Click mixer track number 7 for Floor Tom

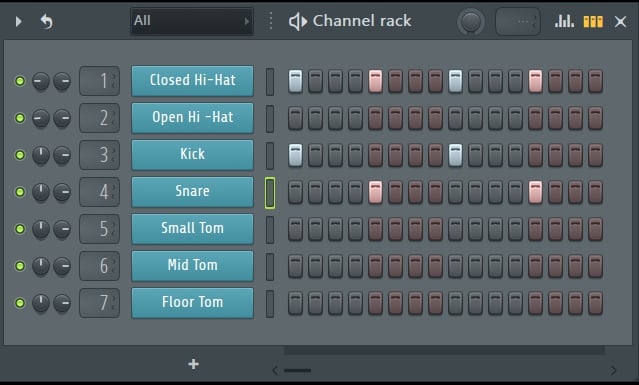click(99, 303)
